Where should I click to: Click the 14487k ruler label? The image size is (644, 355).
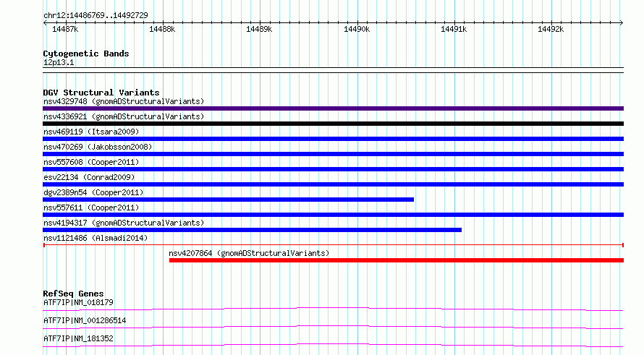(x=65, y=29)
